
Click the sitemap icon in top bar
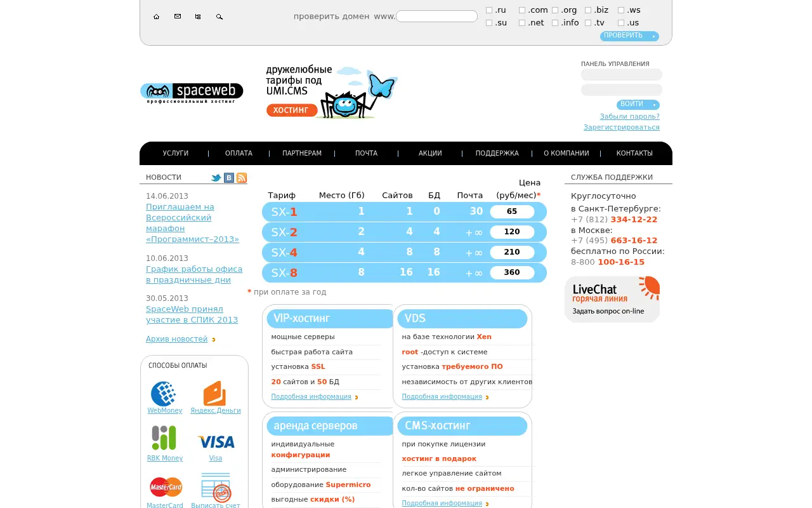coord(198,17)
